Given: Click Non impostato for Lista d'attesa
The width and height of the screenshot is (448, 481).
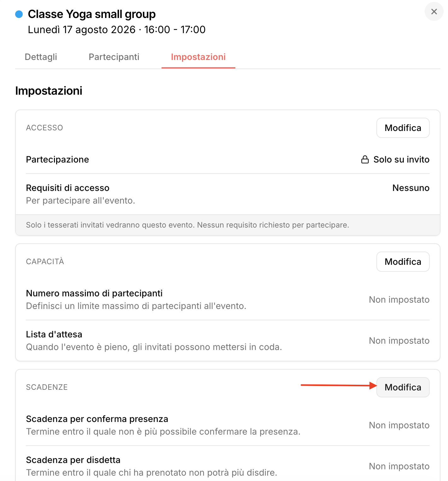Looking at the screenshot, I should click(x=399, y=341).
